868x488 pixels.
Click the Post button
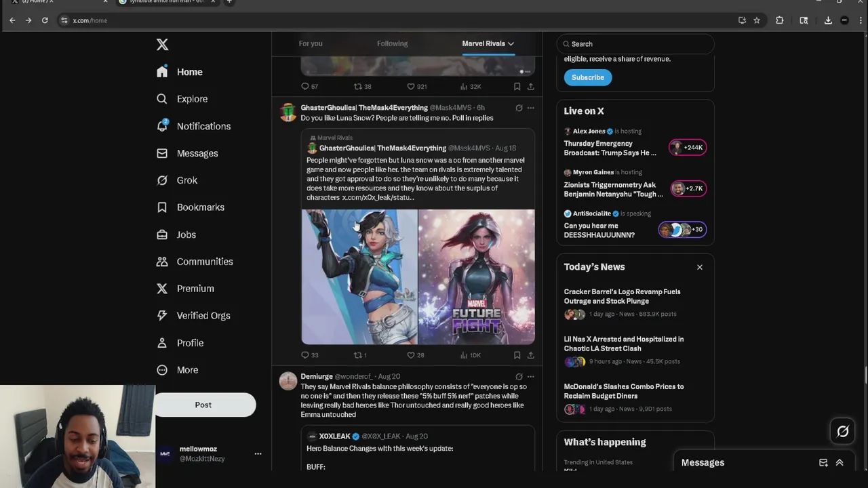203,405
